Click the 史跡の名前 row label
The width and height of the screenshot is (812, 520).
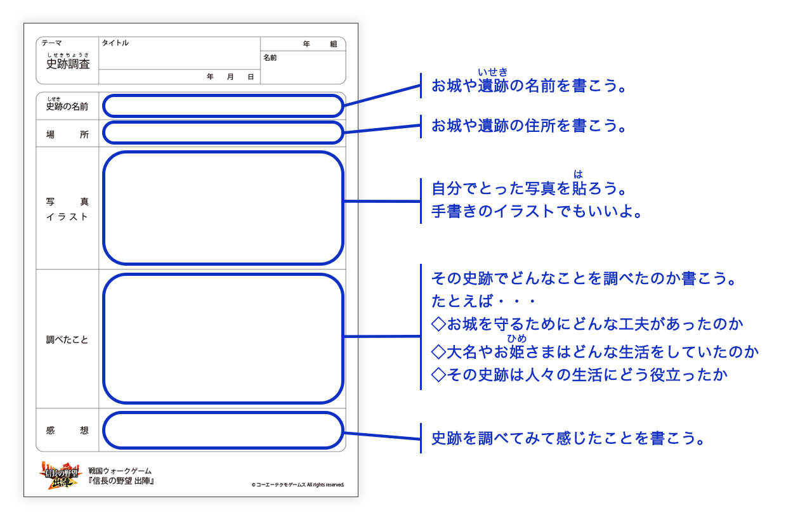(67, 107)
